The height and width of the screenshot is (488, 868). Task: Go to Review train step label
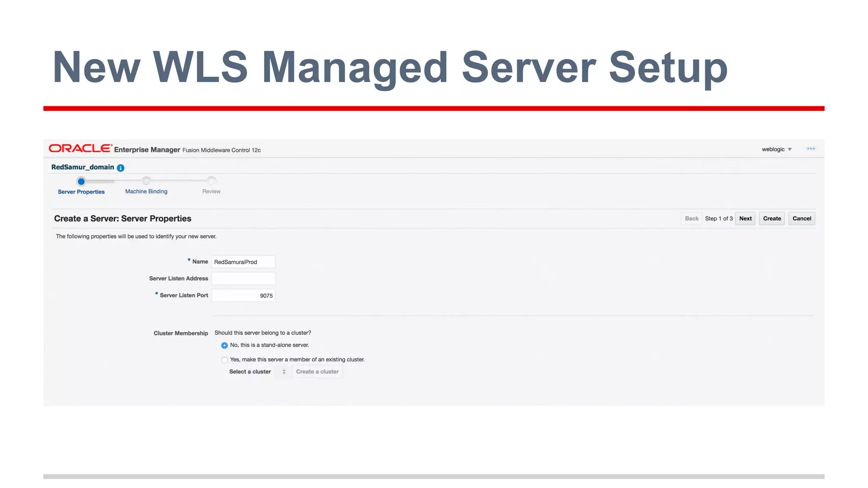coord(211,191)
